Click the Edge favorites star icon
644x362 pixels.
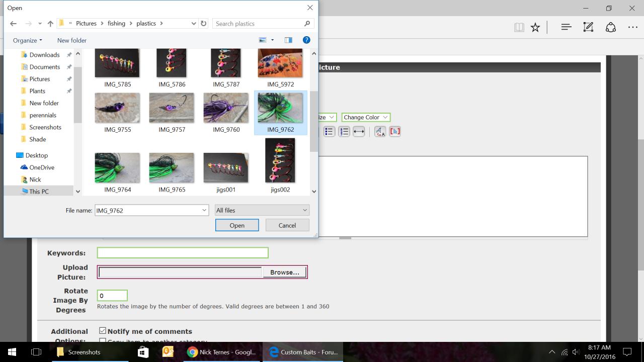pos(535,28)
